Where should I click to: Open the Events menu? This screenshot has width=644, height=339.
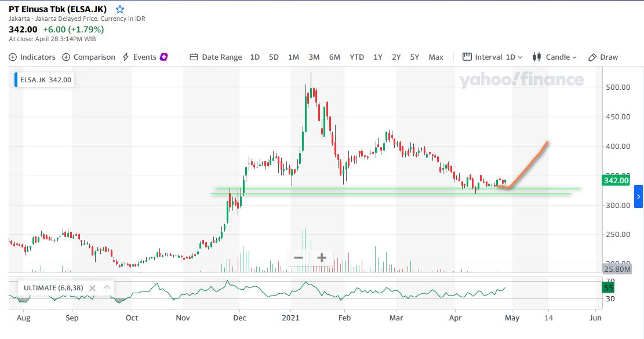[144, 57]
